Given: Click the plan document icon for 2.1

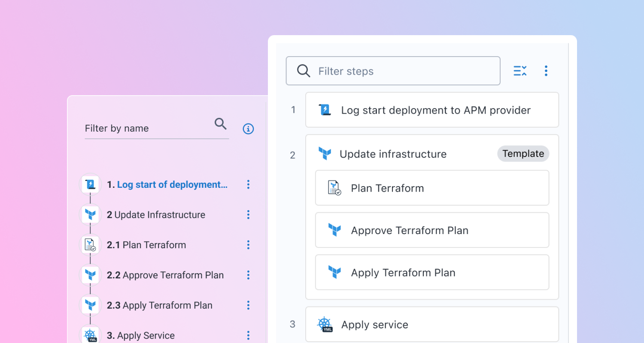Looking at the screenshot, I should [90, 245].
